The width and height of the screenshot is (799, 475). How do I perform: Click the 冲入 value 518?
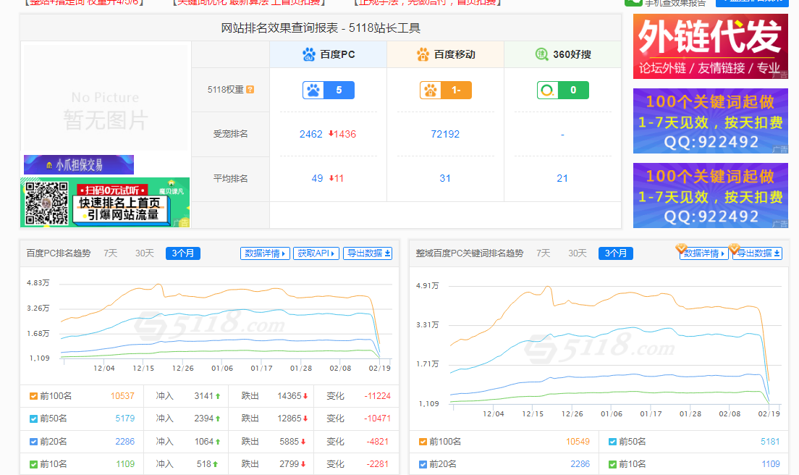tap(204, 464)
